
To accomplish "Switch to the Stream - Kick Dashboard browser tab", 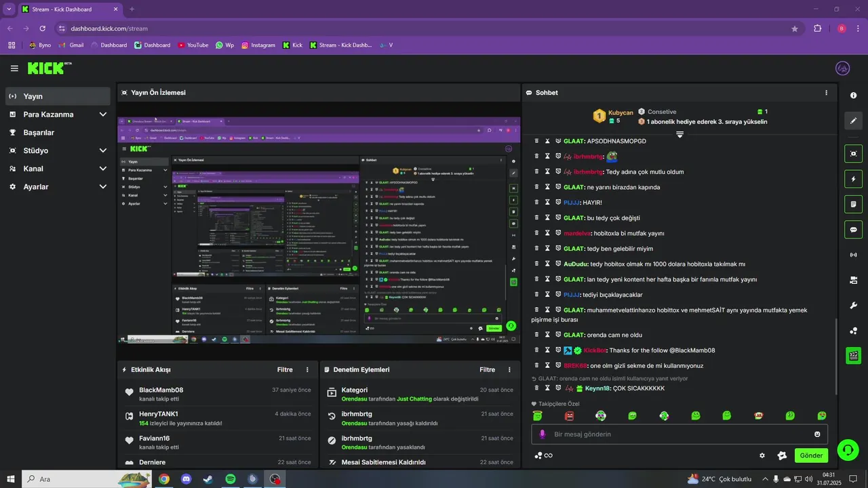I will [x=70, y=9].
